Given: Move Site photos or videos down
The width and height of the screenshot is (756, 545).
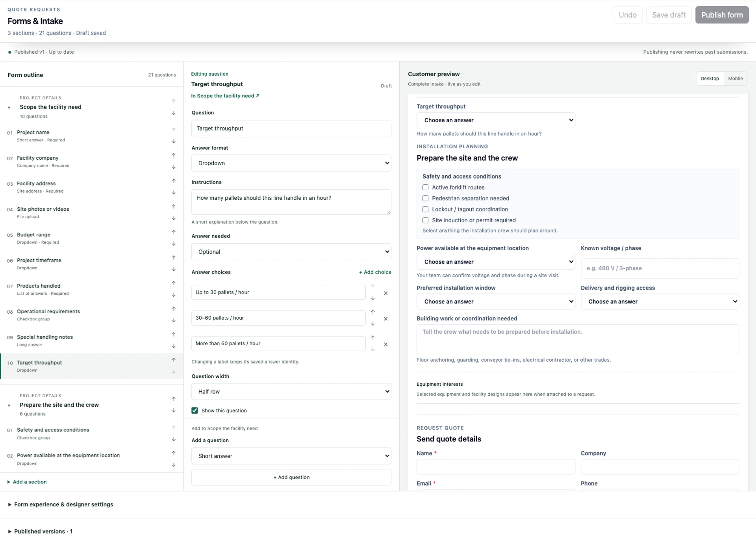Looking at the screenshot, I should click(174, 218).
